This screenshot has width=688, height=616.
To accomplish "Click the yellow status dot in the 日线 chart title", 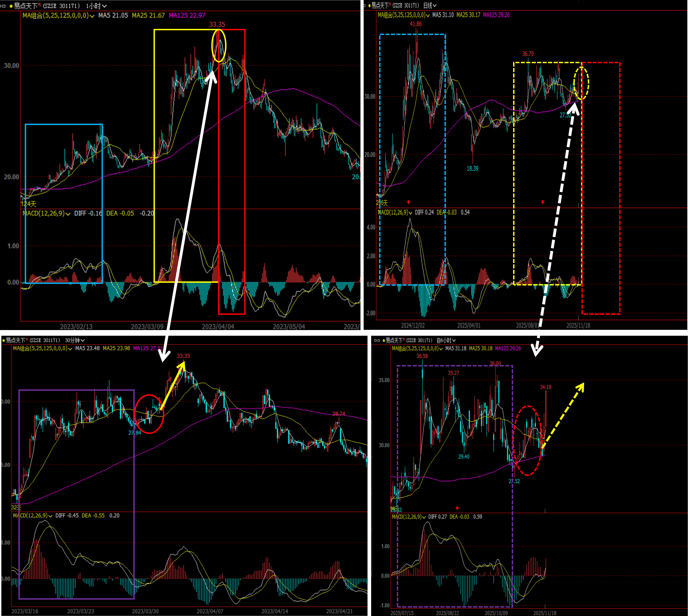I will pos(369,6).
